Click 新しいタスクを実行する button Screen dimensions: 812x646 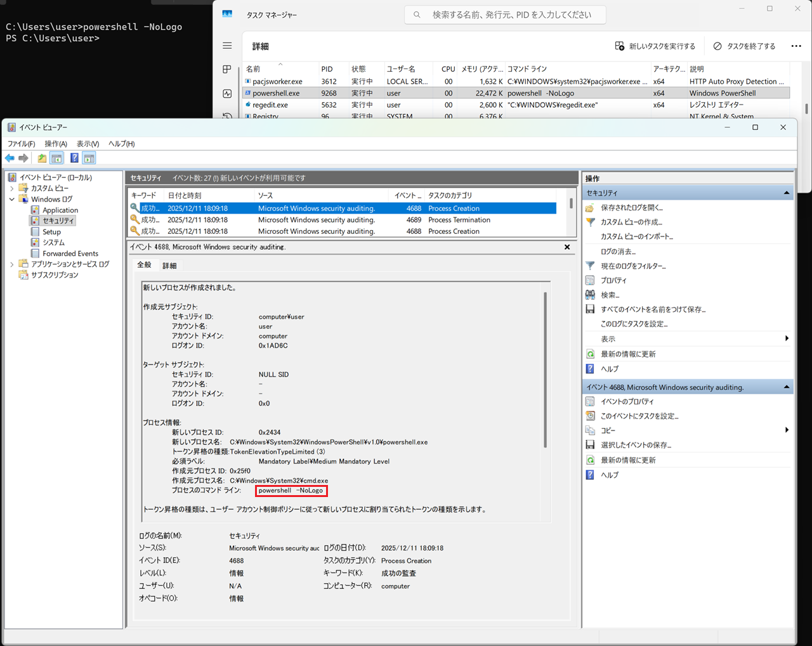655,46
